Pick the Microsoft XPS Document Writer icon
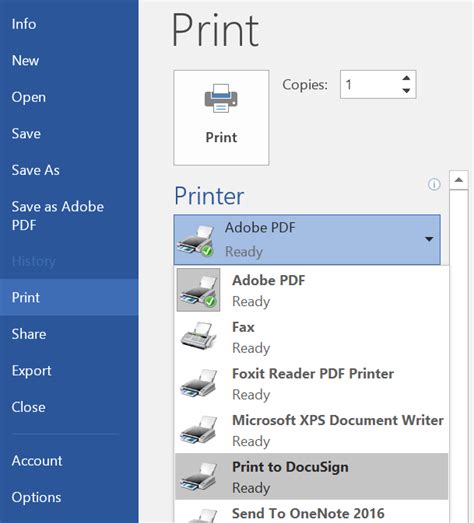 [198, 430]
